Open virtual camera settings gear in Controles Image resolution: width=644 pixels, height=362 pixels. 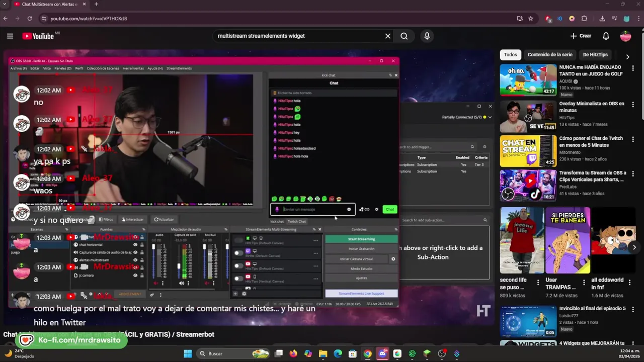pos(393,259)
